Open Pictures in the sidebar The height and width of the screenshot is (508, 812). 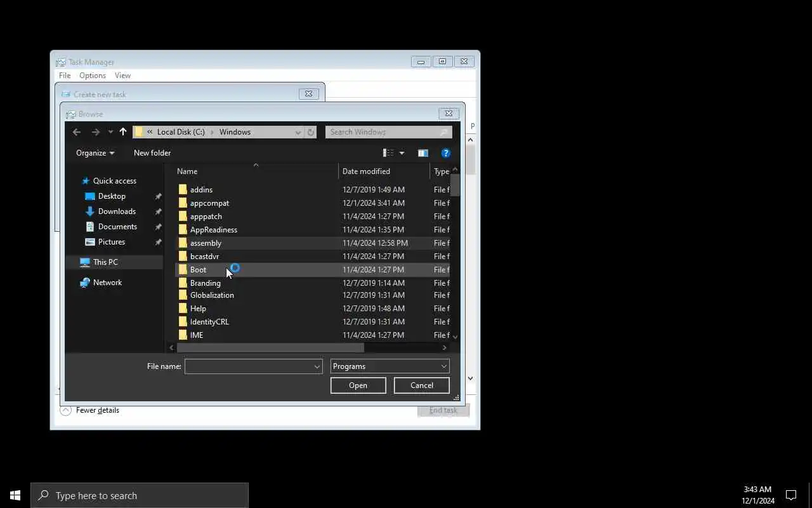click(x=112, y=242)
